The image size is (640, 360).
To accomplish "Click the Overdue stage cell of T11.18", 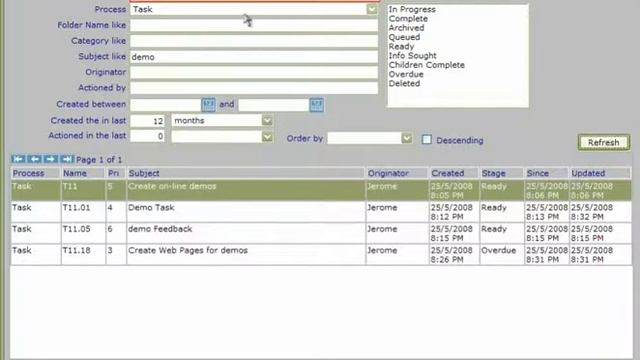I will click(x=502, y=254).
